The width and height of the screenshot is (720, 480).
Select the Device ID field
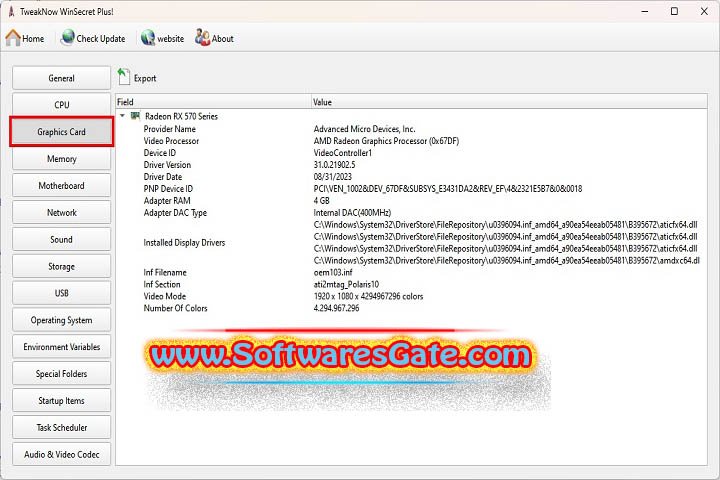tap(159, 153)
